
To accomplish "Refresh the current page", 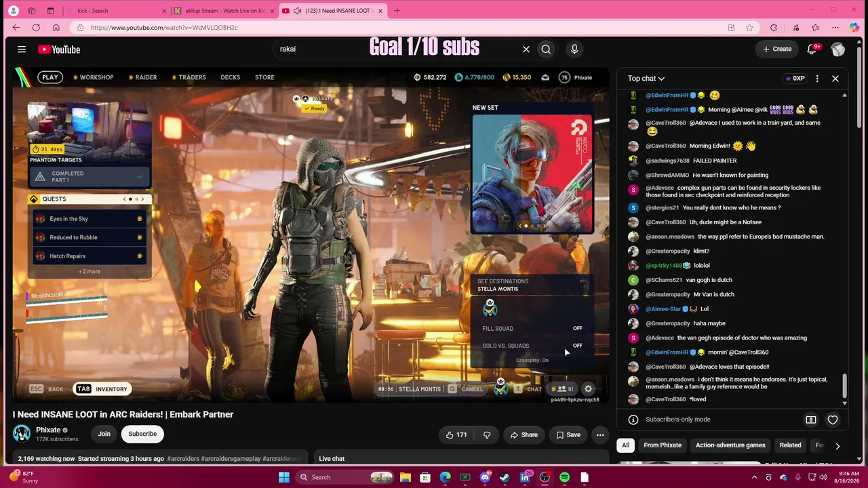I will 36,28.
